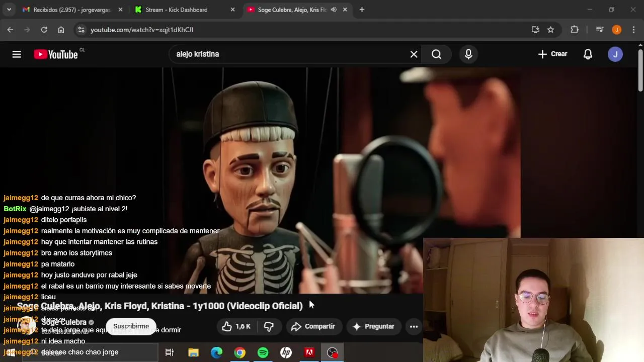Open Spotify from the taskbar
Screen dimensions: 644x362
coord(263,352)
